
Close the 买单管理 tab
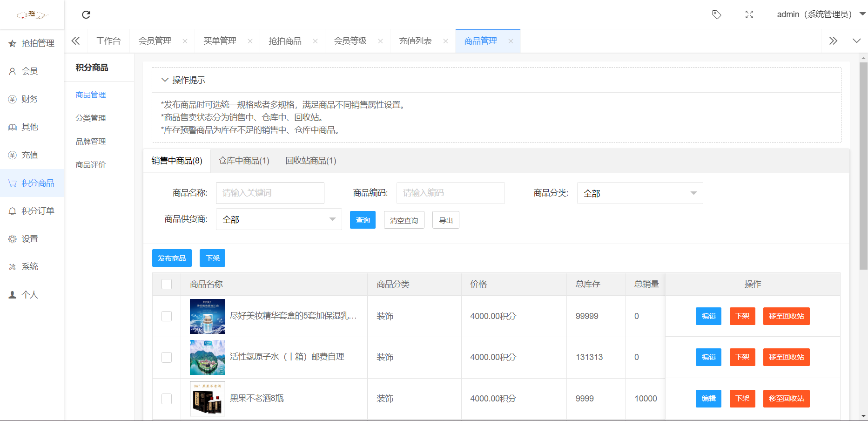coord(250,41)
